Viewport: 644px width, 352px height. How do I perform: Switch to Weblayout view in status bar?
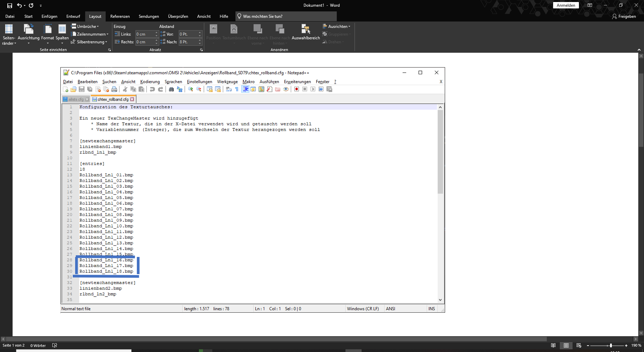pos(579,345)
